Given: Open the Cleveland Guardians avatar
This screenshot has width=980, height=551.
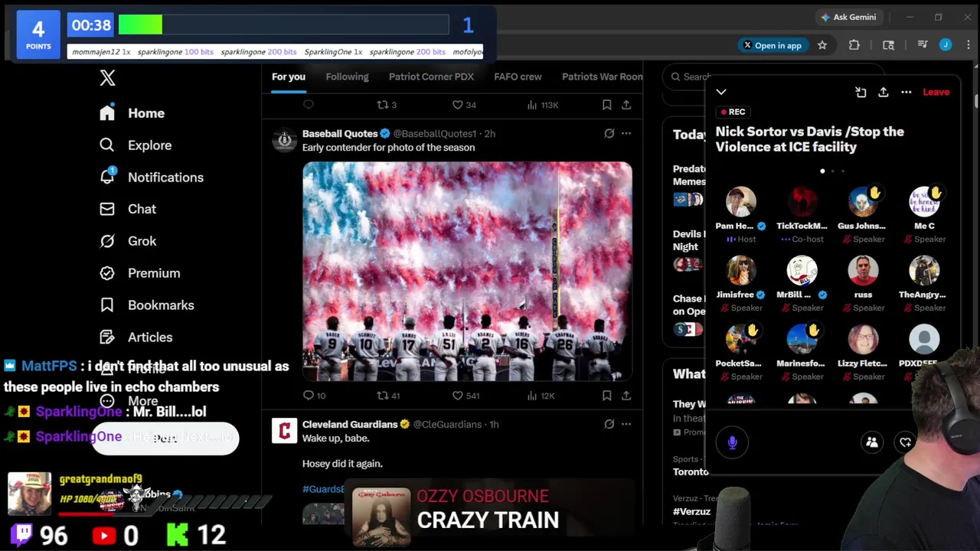Looking at the screenshot, I should click(x=284, y=431).
